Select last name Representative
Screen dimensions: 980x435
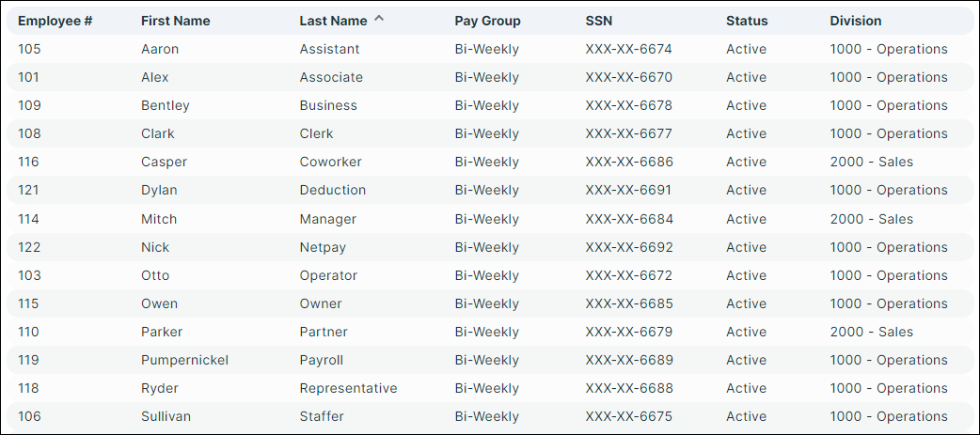tap(348, 388)
